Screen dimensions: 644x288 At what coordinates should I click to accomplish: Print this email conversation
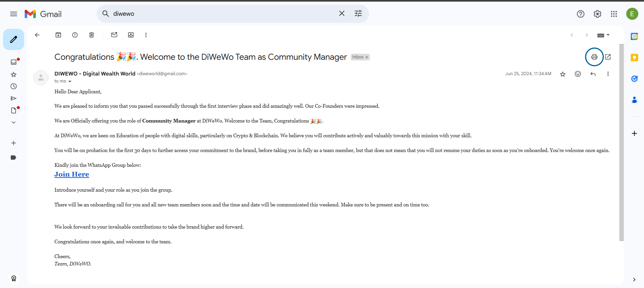tap(594, 57)
